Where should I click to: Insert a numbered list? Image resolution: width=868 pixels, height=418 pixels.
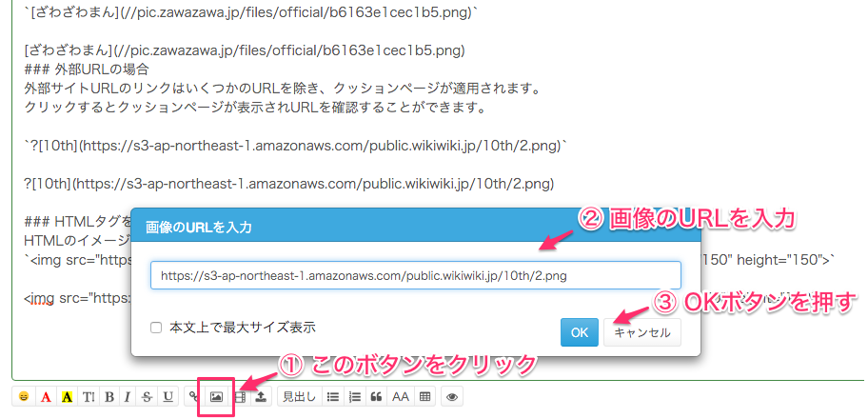point(355,397)
